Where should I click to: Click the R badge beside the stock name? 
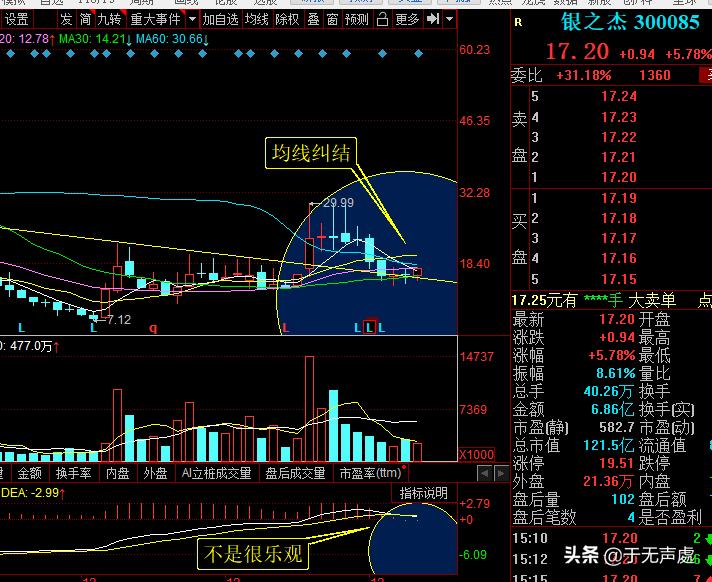click(518, 23)
